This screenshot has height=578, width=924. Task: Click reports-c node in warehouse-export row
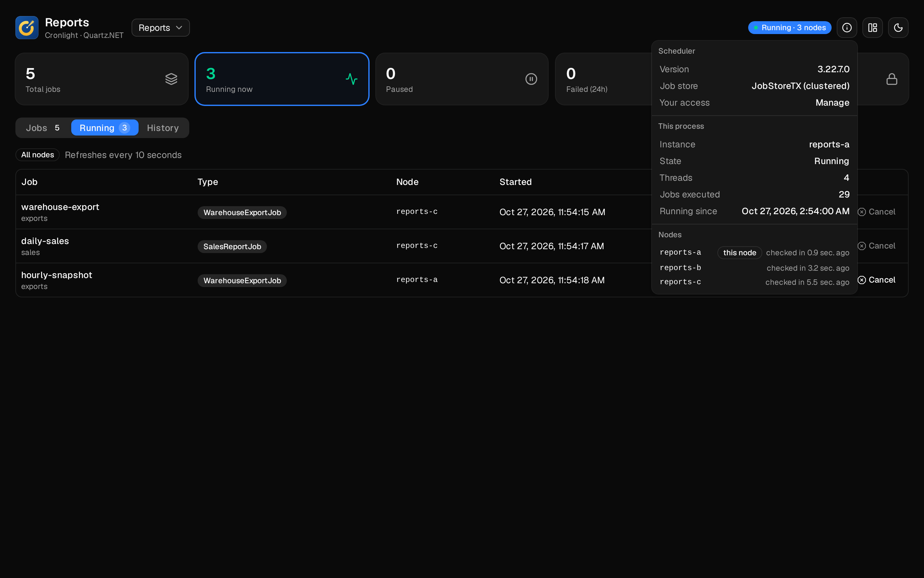[x=416, y=212]
